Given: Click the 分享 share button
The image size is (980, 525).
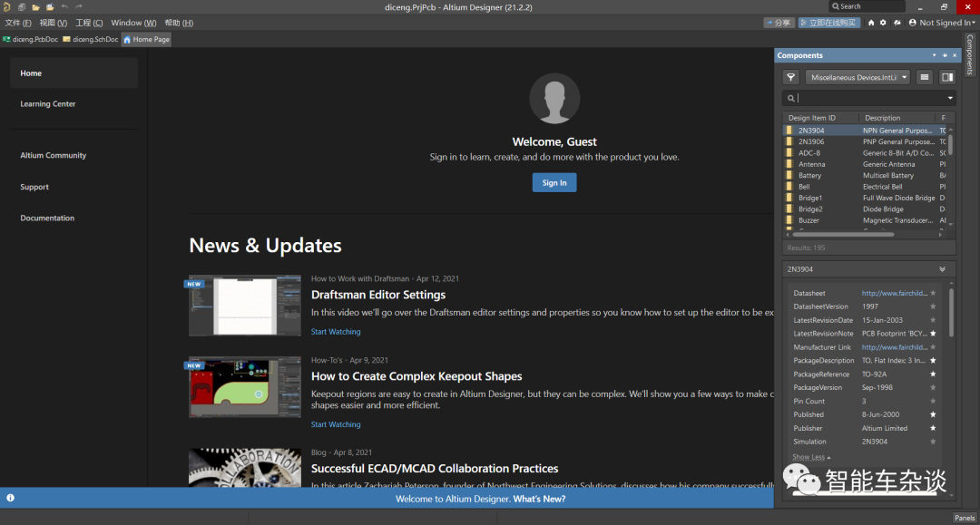Looking at the screenshot, I should tap(779, 23).
